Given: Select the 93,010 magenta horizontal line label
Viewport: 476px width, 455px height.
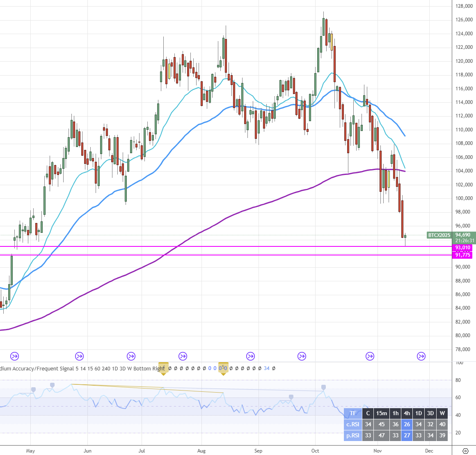Looking at the screenshot, I should (463, 248).
